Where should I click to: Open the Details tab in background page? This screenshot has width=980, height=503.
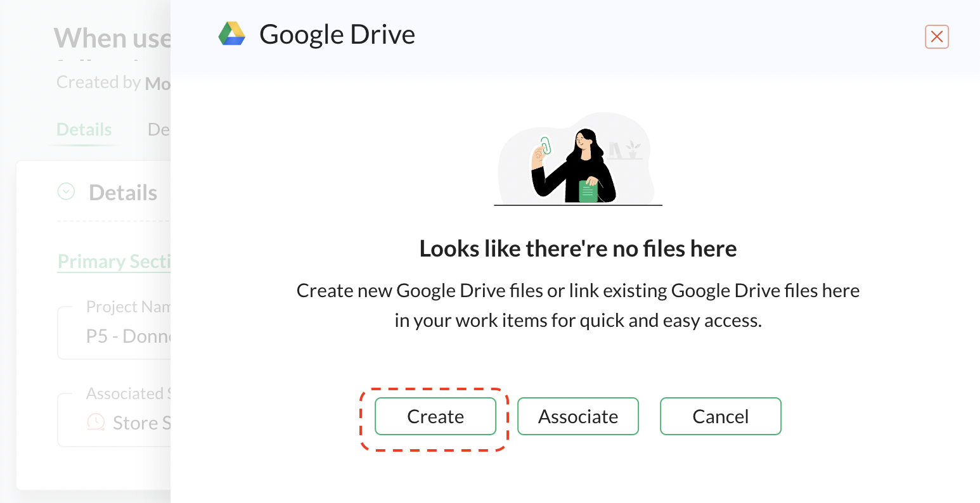[84, 129]
